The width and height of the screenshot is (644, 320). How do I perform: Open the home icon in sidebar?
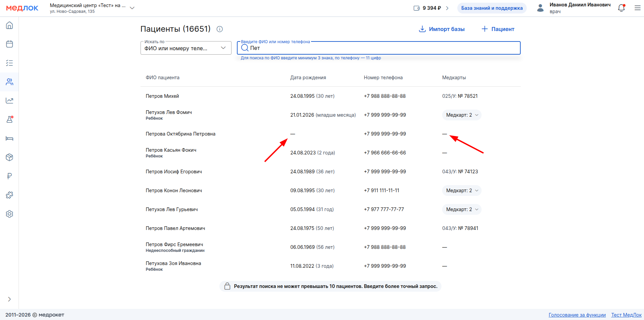[9, 25]
